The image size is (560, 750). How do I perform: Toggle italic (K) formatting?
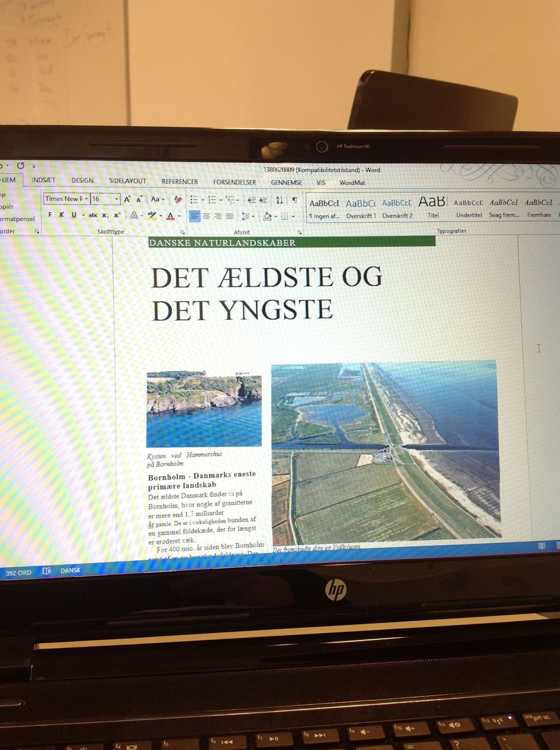pos(62,215)
